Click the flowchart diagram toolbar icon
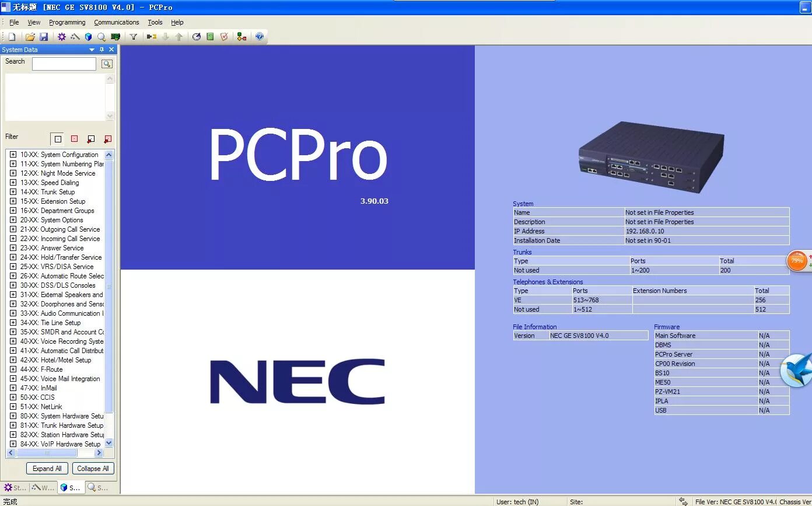 point(242,37)
